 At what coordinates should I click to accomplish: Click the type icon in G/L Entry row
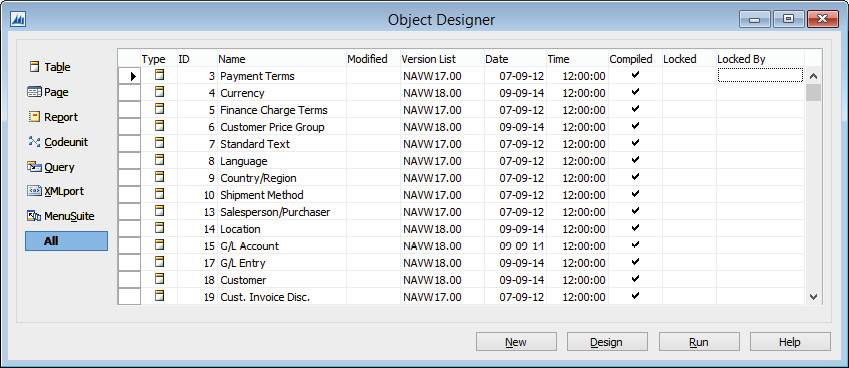point(159,262)
